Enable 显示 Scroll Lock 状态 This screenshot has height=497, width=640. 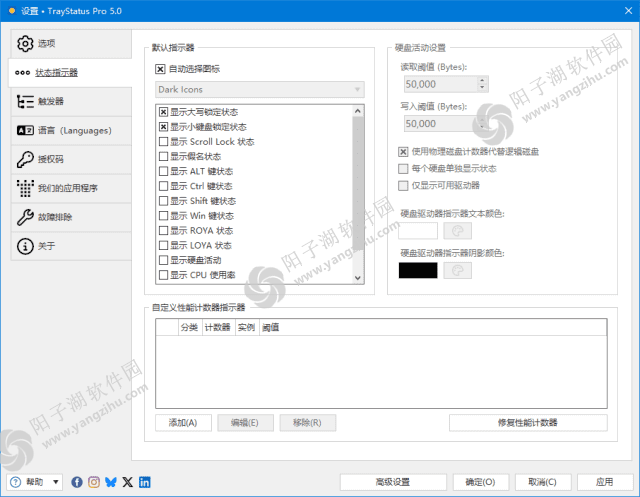(x=163, y=142)
